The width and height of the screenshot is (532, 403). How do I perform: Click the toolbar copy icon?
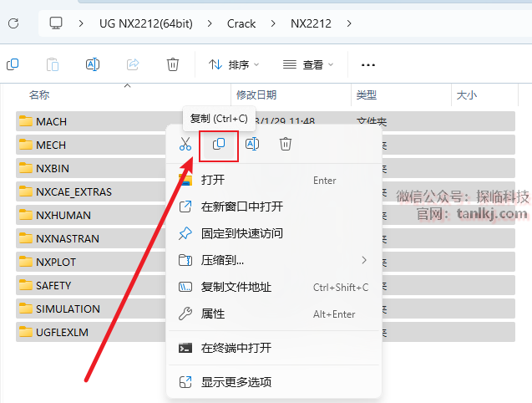click(x=13, y=64)
